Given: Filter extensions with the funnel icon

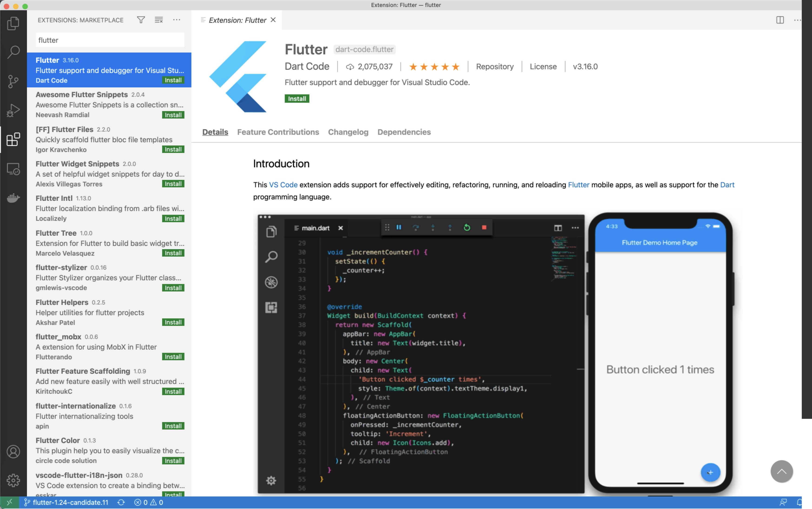Looking at the screenshot, I should point(141,20).
